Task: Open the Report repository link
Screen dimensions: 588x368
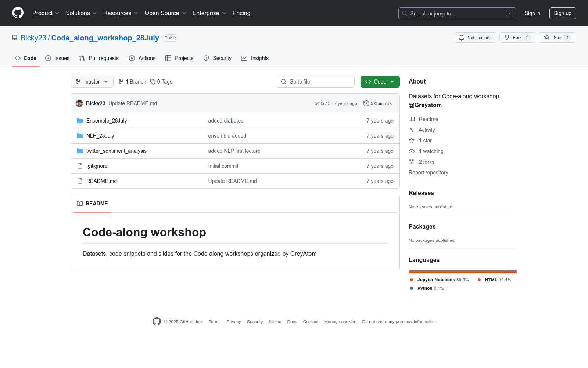Action: [x=428, y=173]
